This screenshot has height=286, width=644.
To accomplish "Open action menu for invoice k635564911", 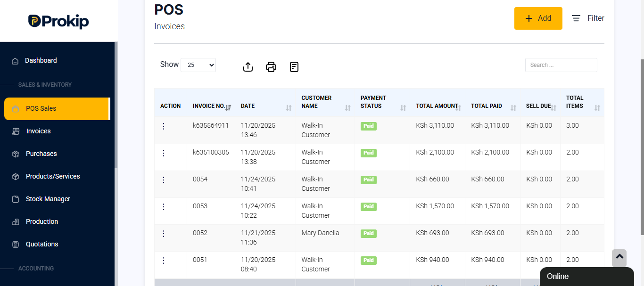I will (x=164, y=126).
